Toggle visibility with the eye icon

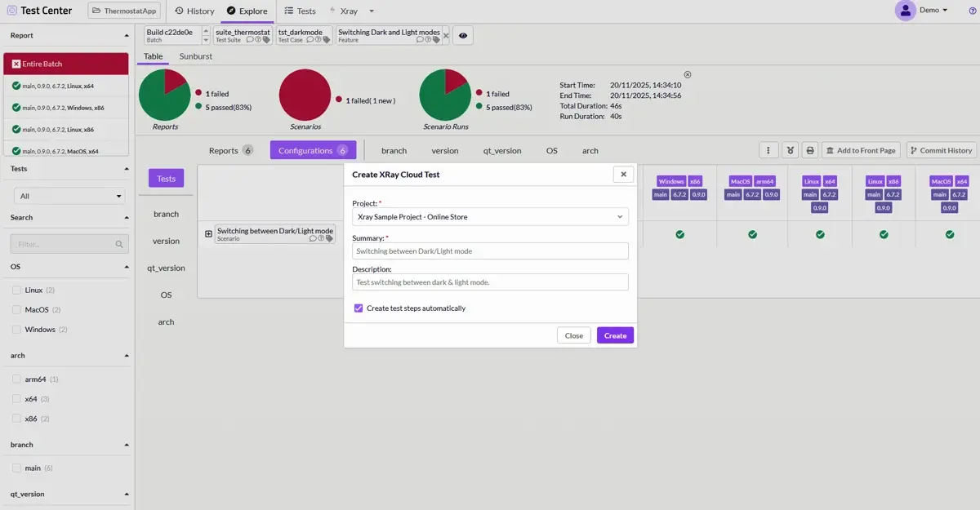(463, 35)
